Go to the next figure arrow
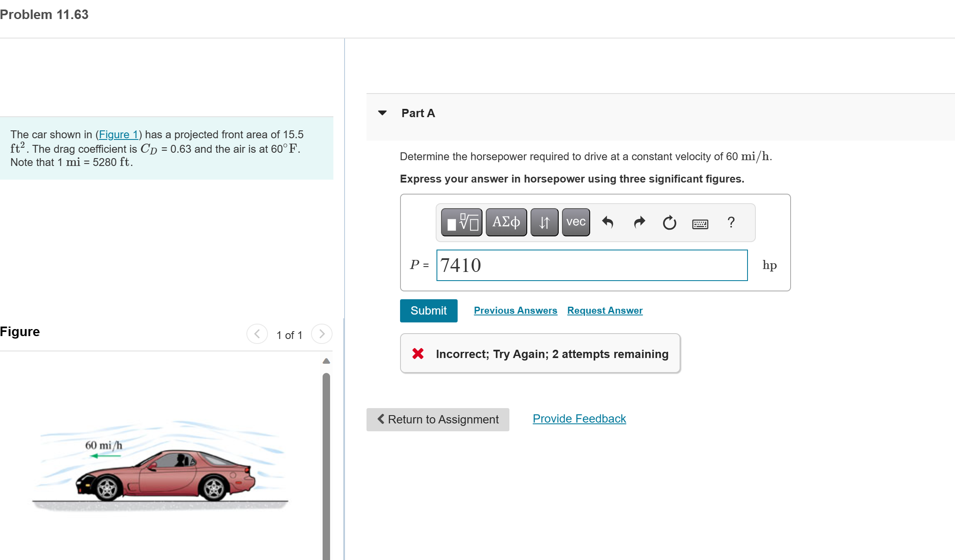The image size is (955, 560). 322,334
